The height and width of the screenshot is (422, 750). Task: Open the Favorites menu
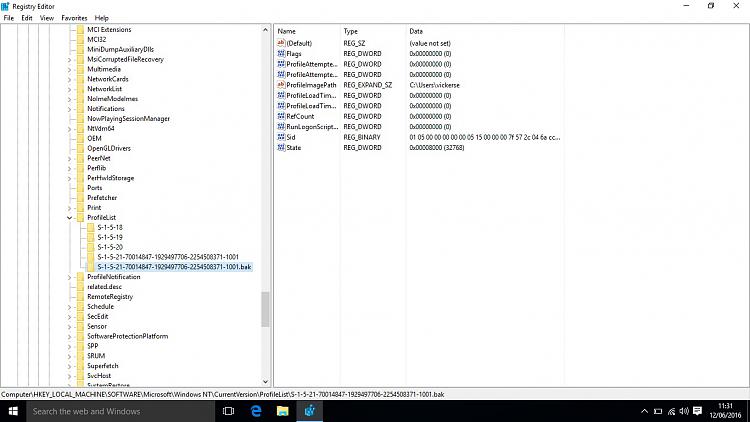pyautogui.click(x=74, y=18)
